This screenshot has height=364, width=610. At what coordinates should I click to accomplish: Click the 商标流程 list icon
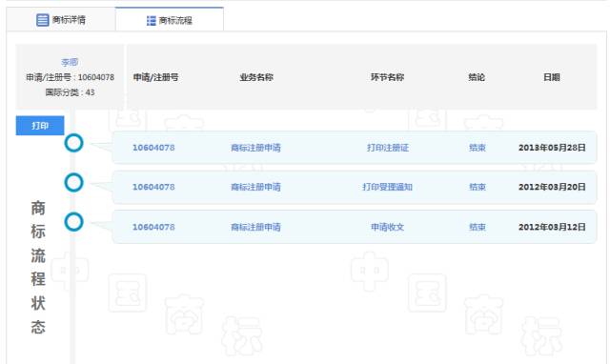coord(151,21)
